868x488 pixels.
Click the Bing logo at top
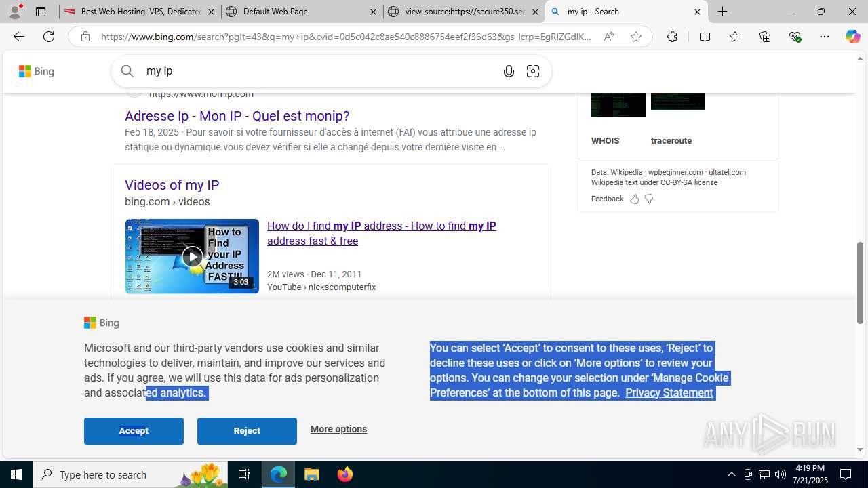point(37,71)
